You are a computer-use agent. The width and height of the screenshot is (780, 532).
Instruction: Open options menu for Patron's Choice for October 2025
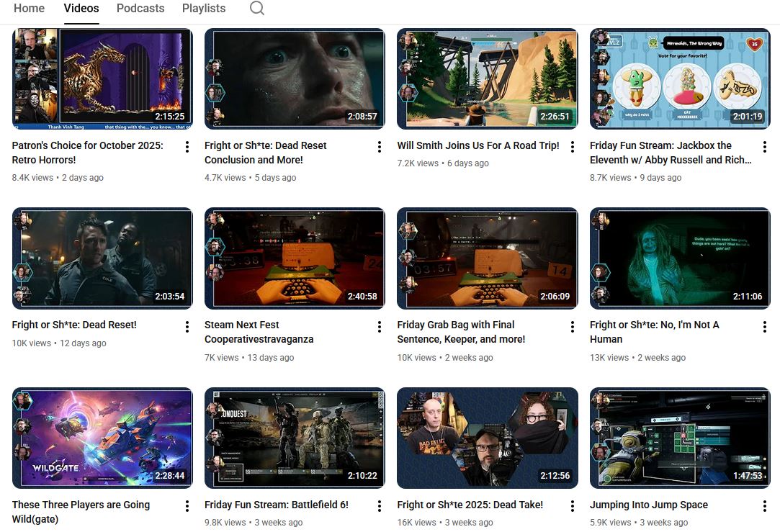pos(187,147)
